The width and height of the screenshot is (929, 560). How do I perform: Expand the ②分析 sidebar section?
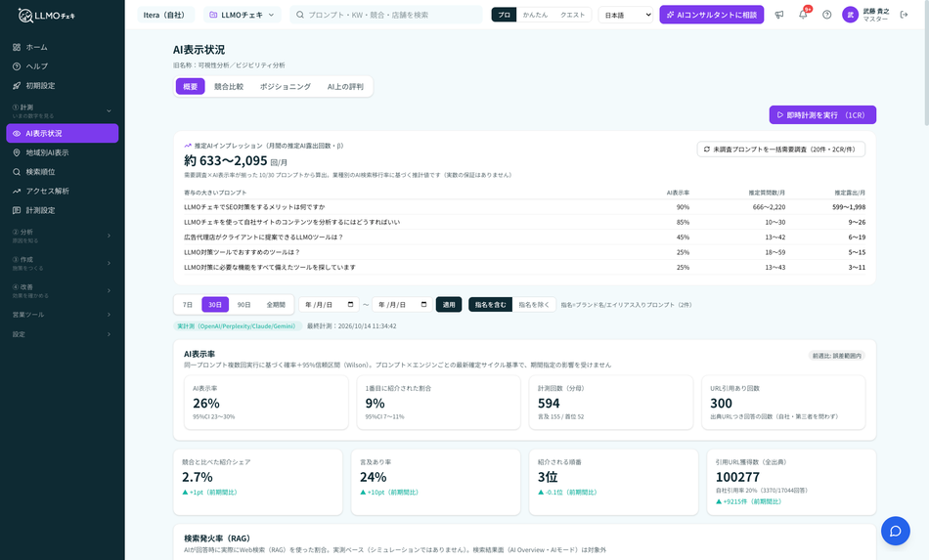coord(63,236)
